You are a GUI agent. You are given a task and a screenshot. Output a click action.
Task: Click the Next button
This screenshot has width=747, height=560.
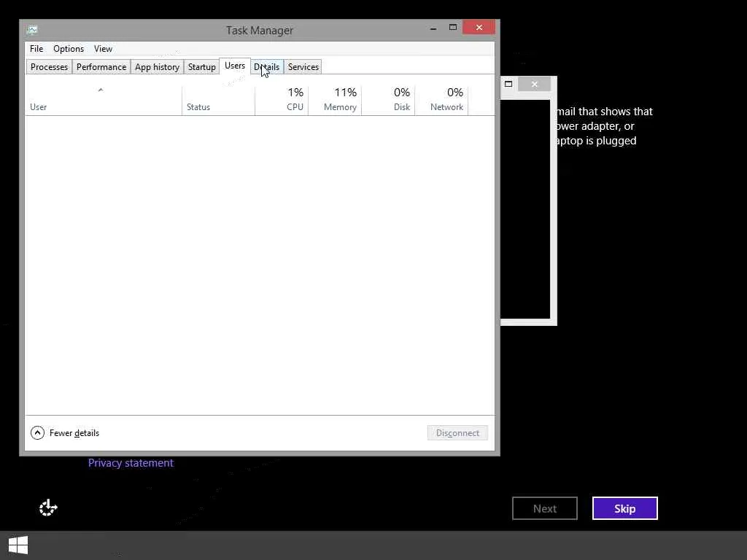(x=544, y=508)
